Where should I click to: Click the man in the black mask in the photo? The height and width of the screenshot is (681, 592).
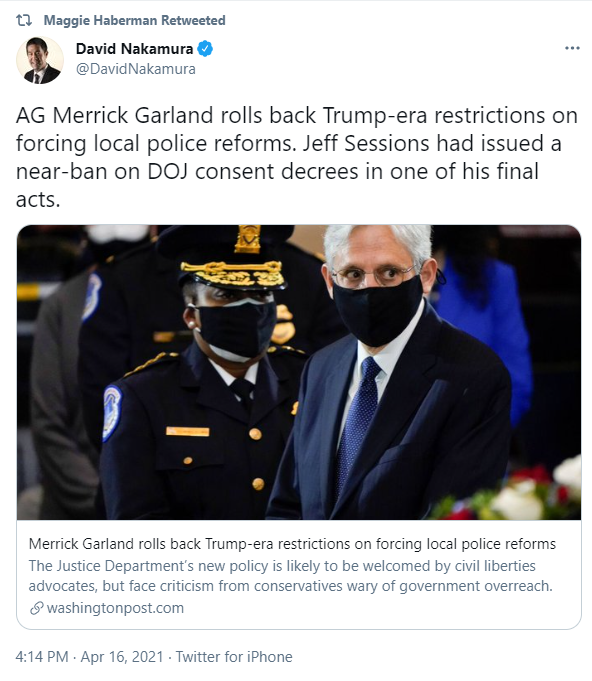[387, 374]
